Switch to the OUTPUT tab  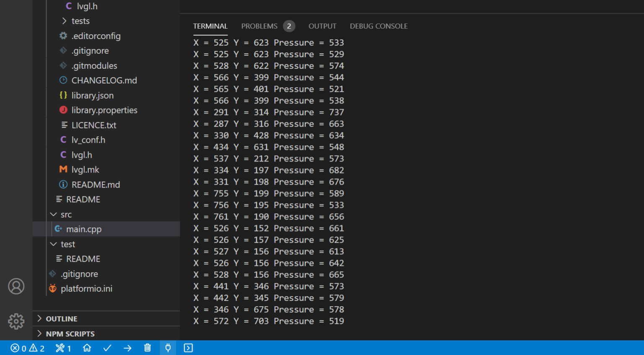(x=322, y=26)
